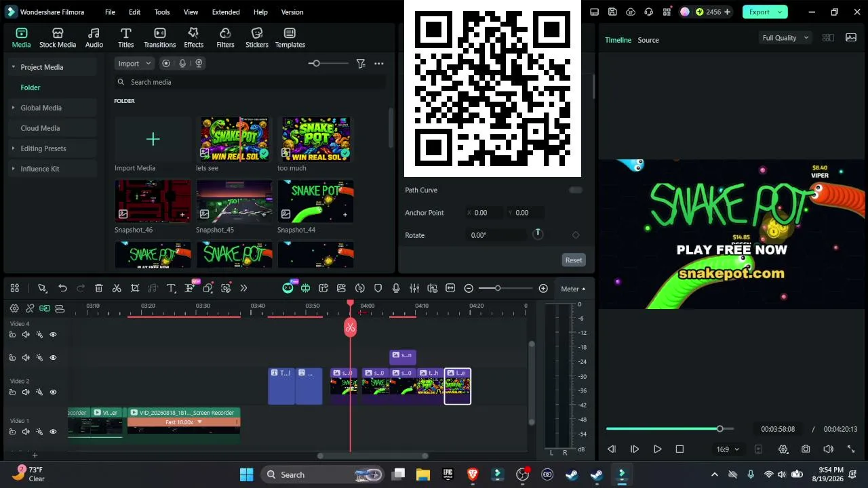Collapse the Project Media tree

coord(13,67)
